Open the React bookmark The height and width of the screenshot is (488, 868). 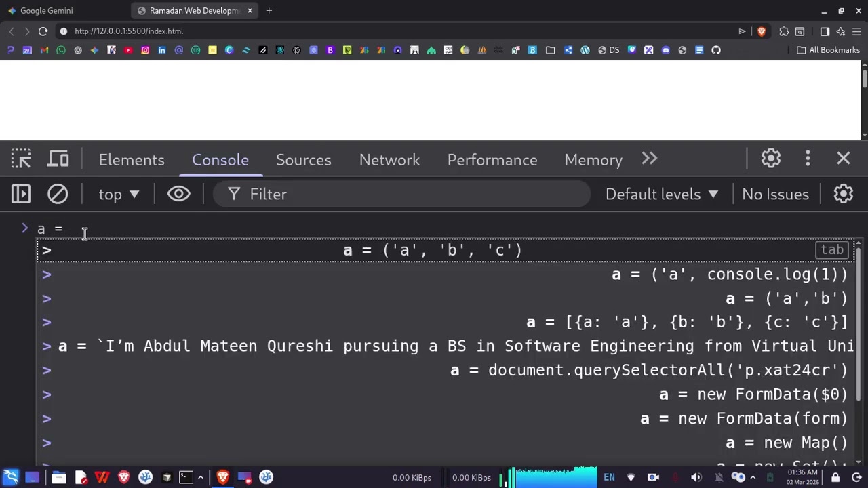pyautogui.click(x=280, y=50)
